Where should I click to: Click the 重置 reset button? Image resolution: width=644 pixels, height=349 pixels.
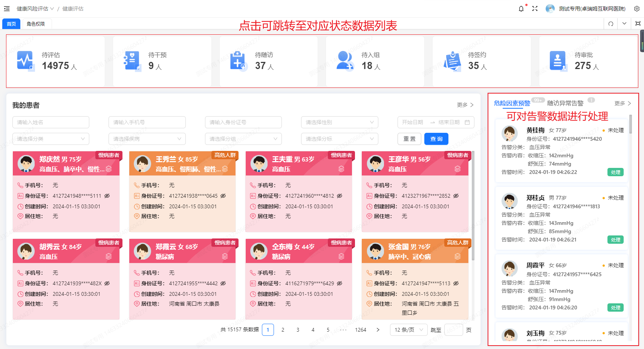(410, 139)
